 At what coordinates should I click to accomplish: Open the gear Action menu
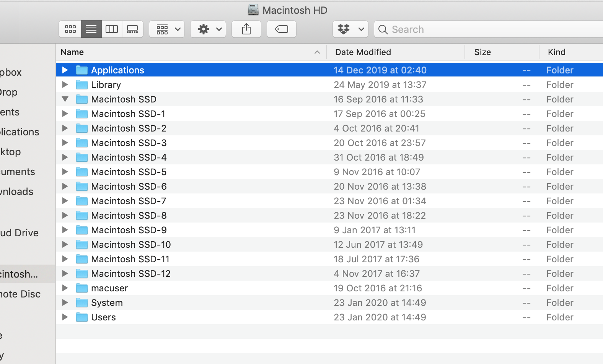coord(208,29)
